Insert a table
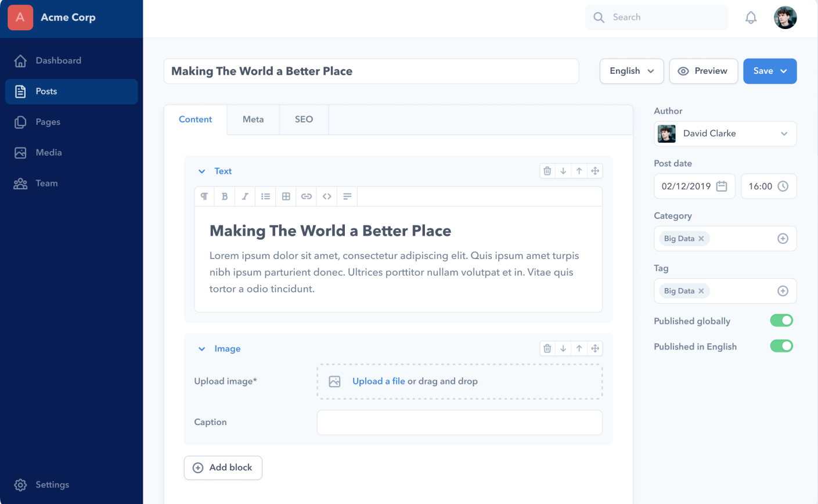The image size is (818, 504). 286,196
